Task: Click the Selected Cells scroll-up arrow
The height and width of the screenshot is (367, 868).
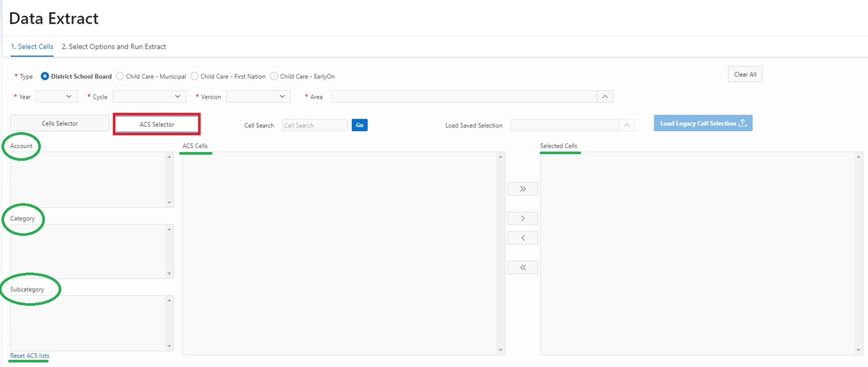Action: click(858, 157)
